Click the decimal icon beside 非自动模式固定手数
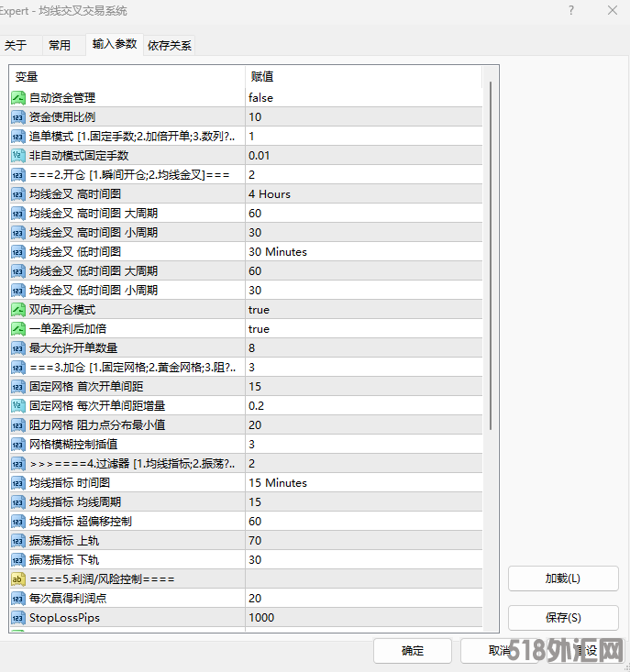 point(17,155)
